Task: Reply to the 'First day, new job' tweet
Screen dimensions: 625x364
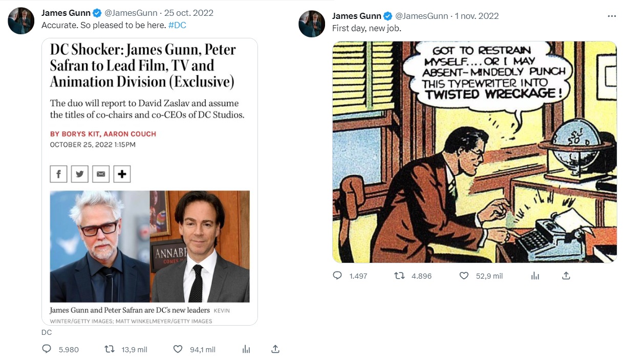Action: [337, 276]
